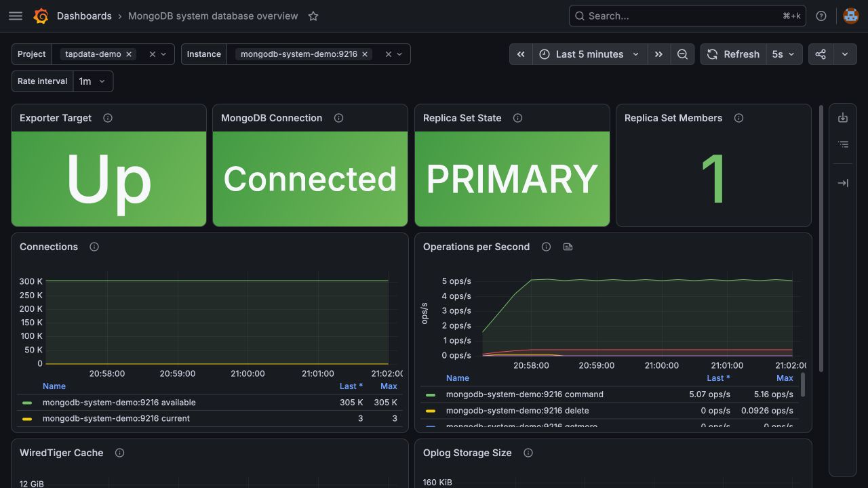Click the export download icon in sidebar

click(843, 118)
